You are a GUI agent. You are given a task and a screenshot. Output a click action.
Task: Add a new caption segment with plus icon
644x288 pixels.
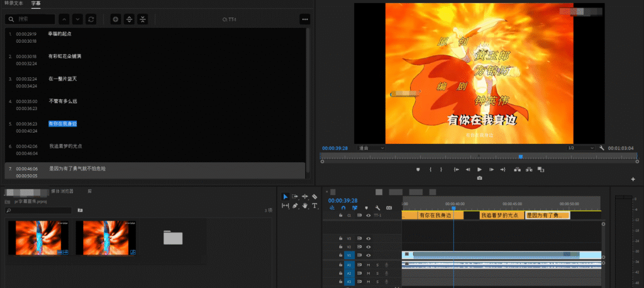pos(115,19)
